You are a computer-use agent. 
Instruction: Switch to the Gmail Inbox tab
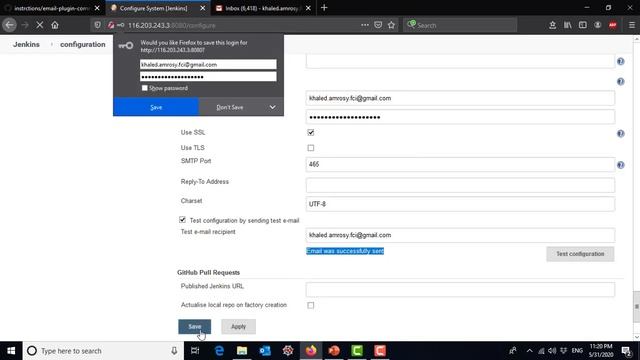(x=261, y=8)
